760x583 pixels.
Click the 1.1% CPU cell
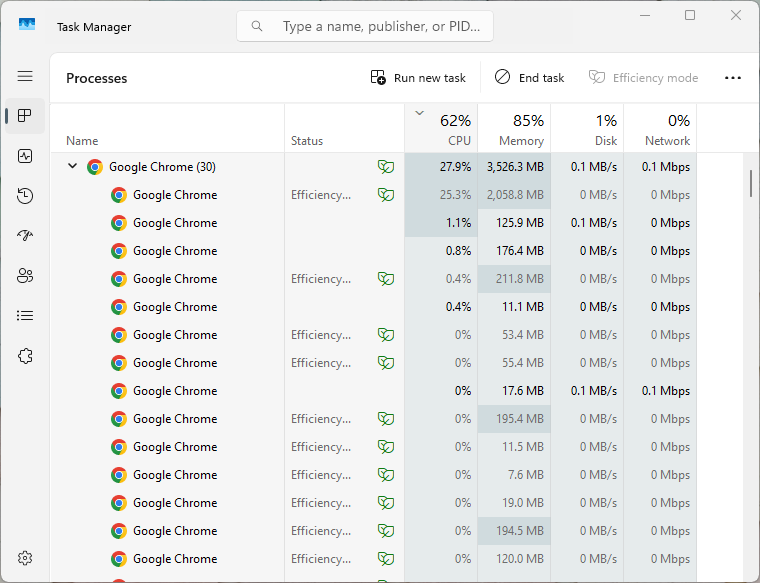point(441,223)
